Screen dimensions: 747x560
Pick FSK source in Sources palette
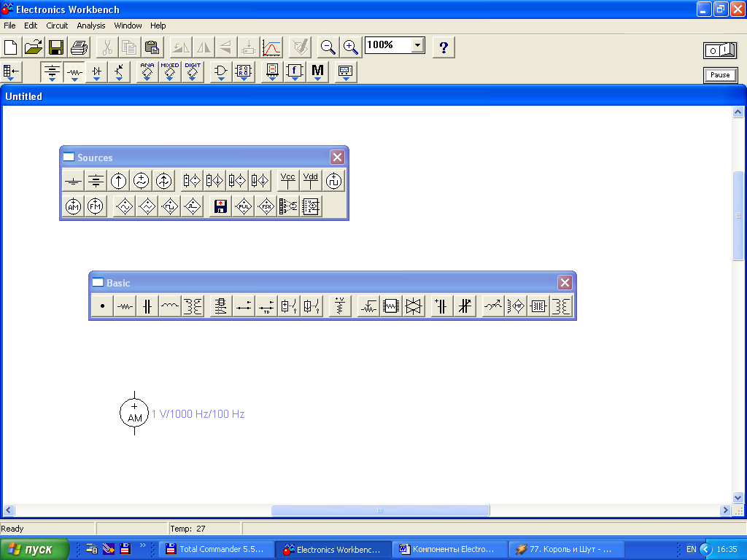pos(266,206)
